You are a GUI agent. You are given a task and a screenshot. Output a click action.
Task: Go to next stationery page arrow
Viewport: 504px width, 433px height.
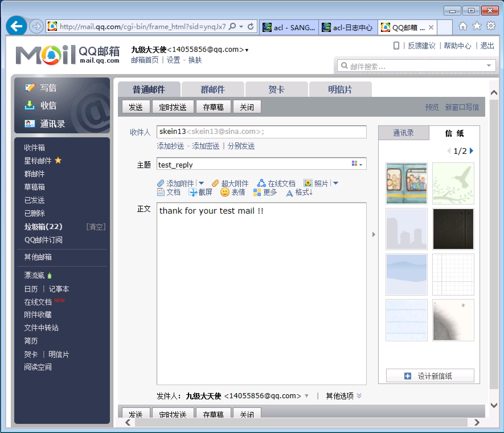472,151
